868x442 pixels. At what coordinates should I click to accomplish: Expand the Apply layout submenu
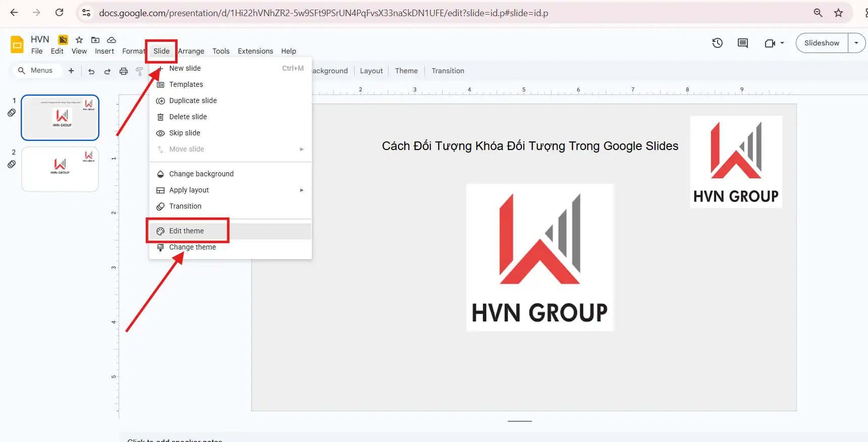click(x=302, y=190)
